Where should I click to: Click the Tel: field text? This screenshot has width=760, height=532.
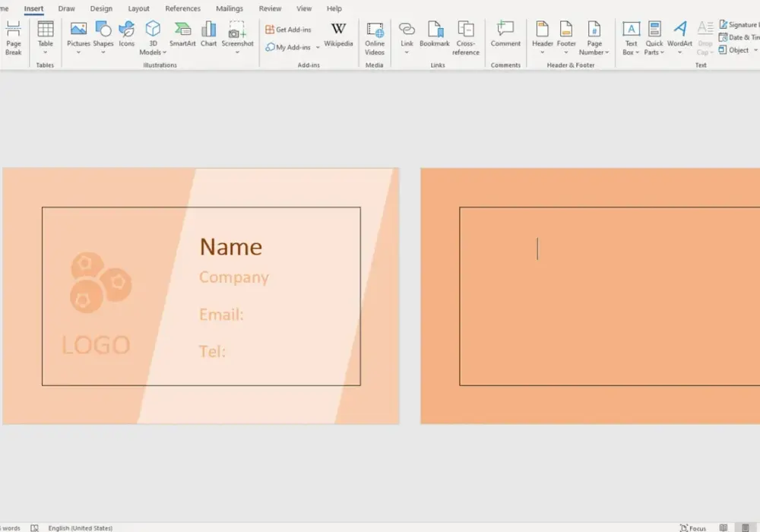point(212,351)
